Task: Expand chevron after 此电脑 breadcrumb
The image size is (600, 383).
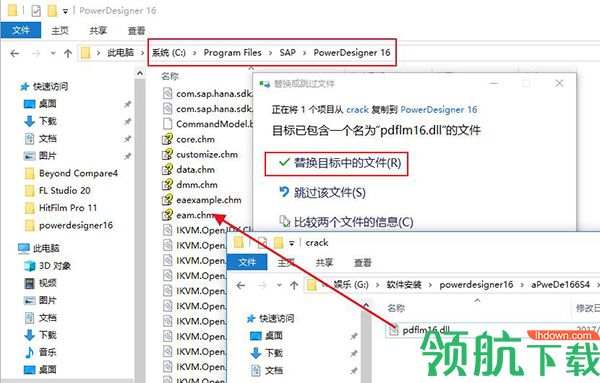Action: click(143, 53)
